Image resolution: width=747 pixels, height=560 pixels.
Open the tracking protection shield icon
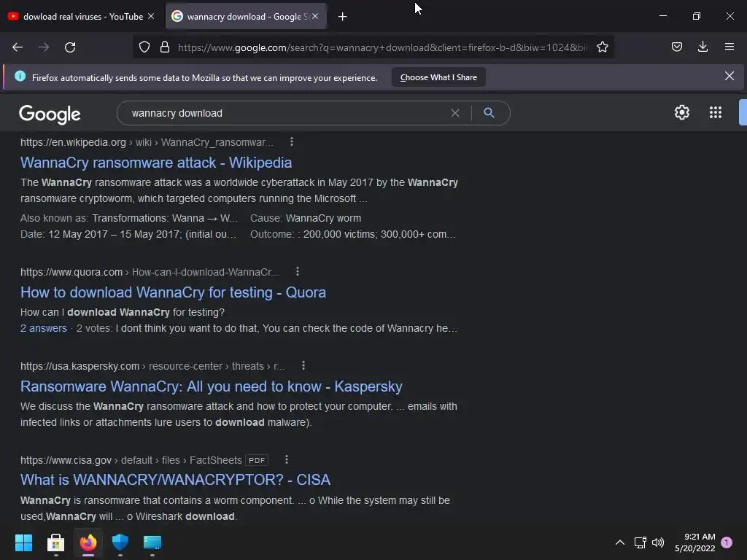(144, 47)
